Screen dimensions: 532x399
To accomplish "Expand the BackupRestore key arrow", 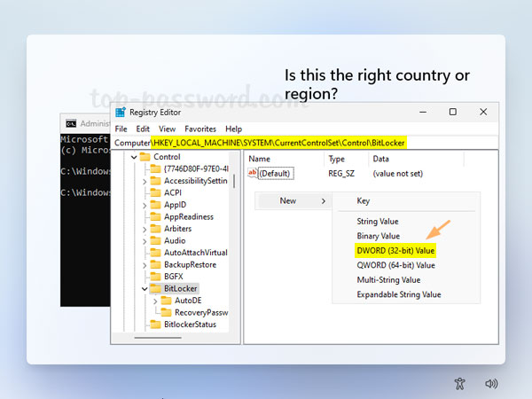I will (x=145, y=264).
